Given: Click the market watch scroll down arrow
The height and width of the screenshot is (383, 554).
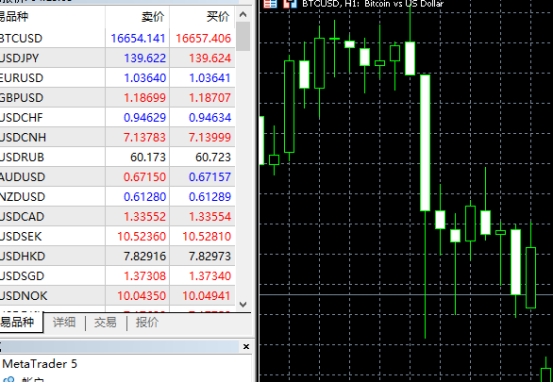Looking at the screenshot, I should coord(243,304).
